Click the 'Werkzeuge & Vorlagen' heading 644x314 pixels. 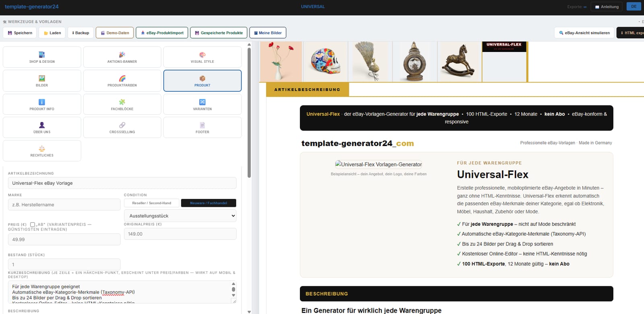coord(32,22)
